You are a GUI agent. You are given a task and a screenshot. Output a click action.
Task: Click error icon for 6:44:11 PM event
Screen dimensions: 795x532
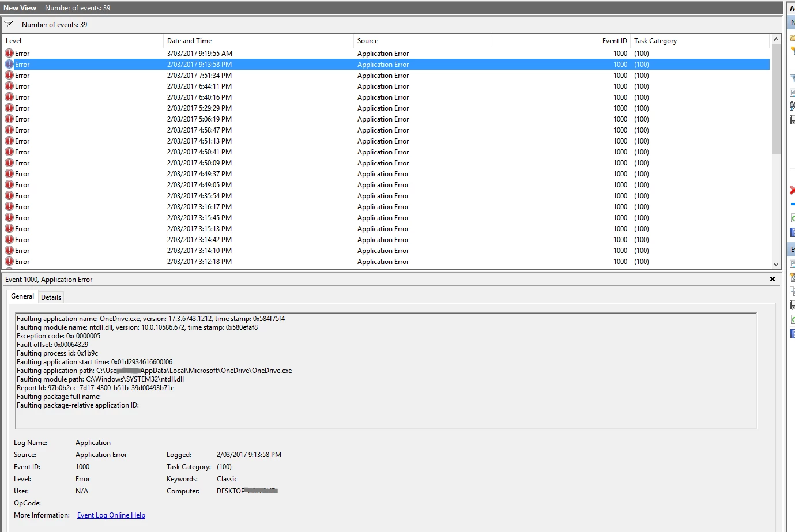point(9,86)
